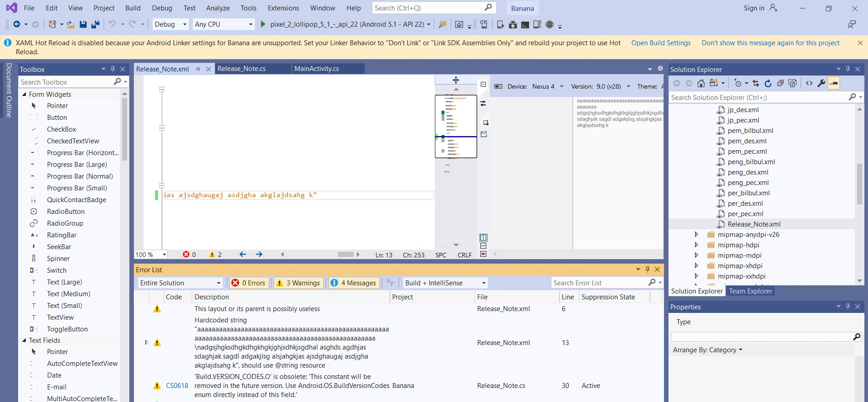Refresh the Solution Explorer

coord(768,83)
